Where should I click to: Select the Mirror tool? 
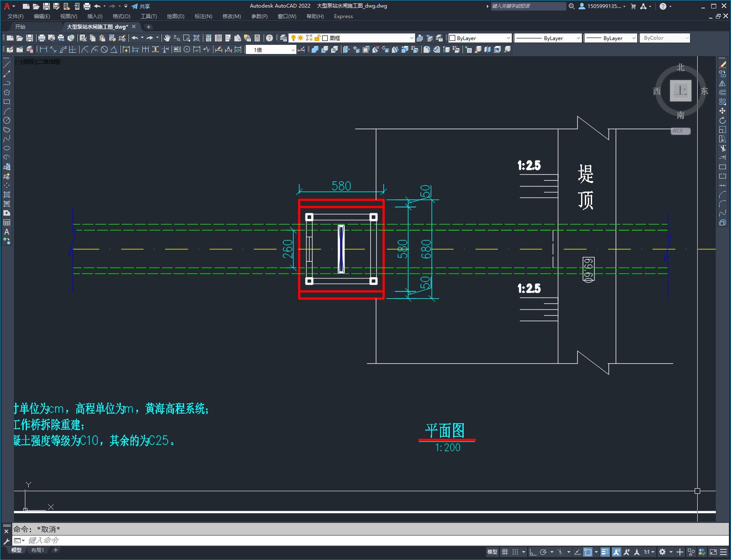[x=723, y=83]
